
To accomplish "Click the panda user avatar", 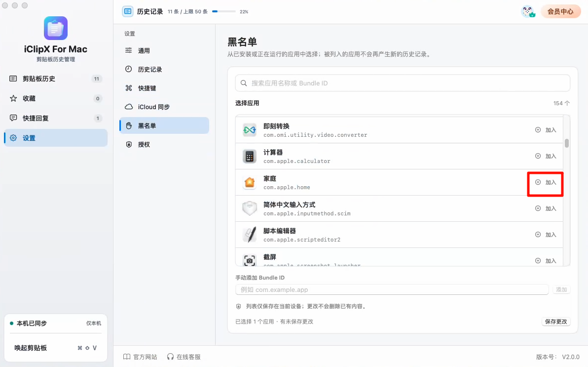I will (x=528, y=12).
